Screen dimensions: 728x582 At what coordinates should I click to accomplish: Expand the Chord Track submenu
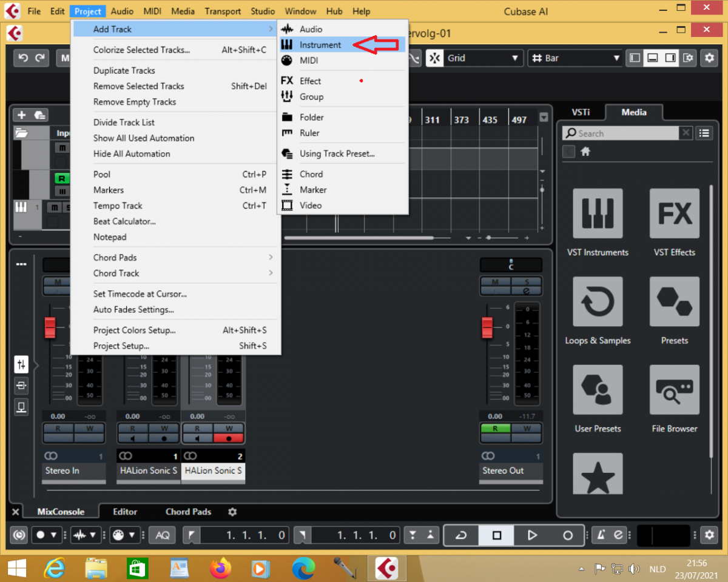(x=175, y=273)
